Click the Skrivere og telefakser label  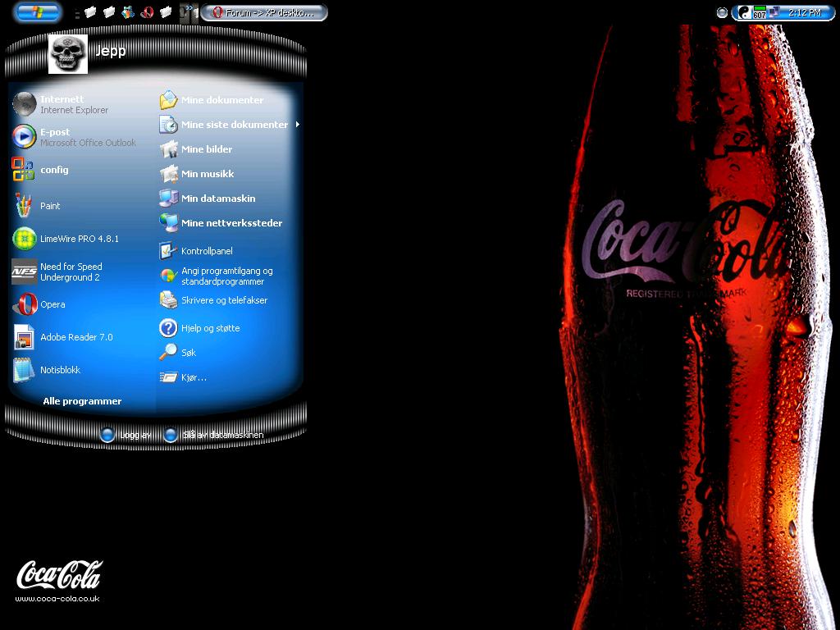click(224, 300)
